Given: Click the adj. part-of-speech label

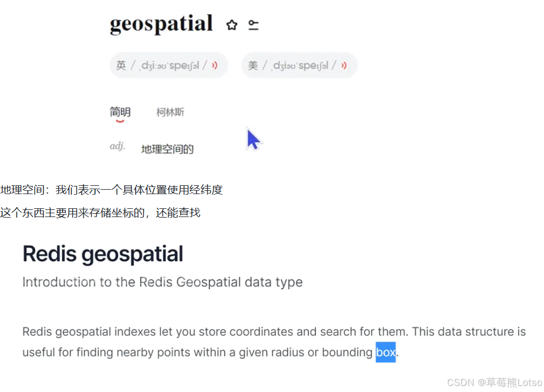Looking at the screenshot, I should (x=117, y=147).
